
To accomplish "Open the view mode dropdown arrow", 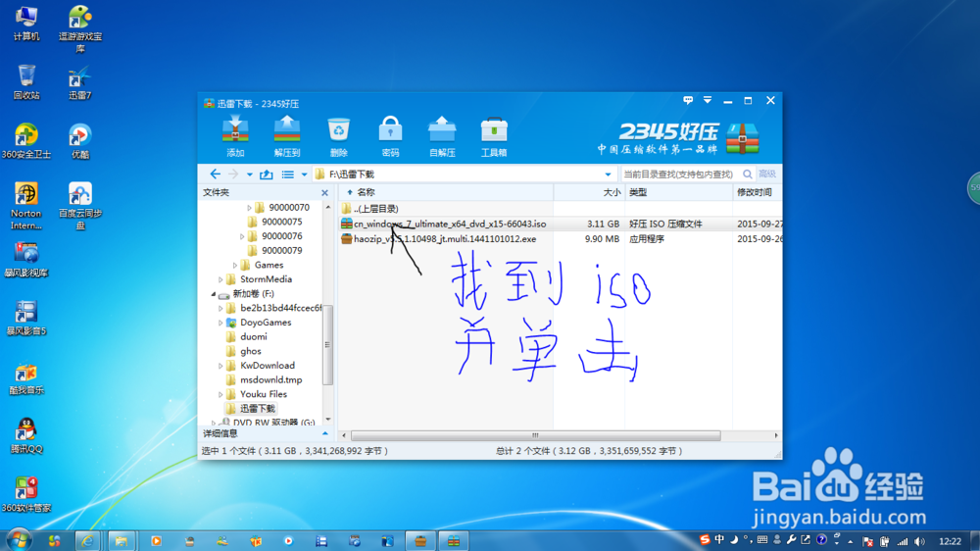I will pos(305,175).
